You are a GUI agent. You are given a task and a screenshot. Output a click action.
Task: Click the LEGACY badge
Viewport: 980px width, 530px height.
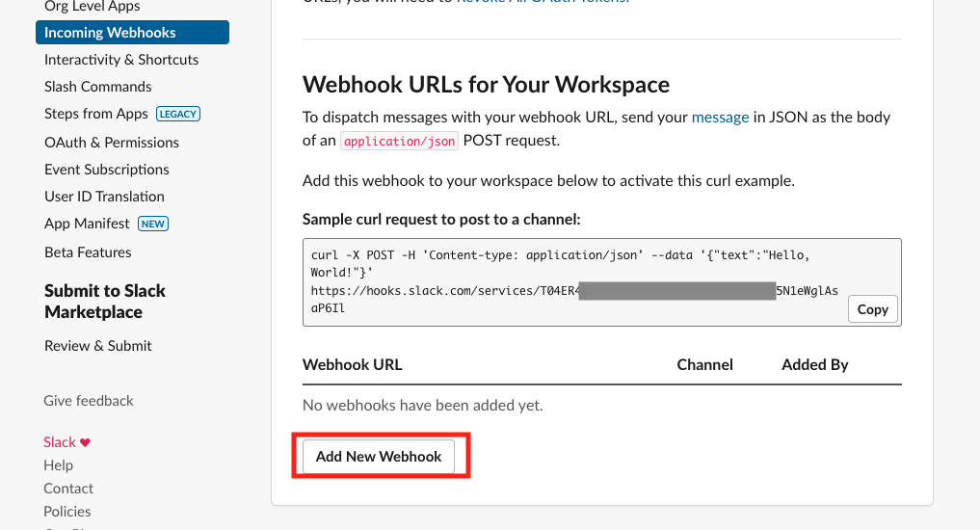[x=178, y=114]
